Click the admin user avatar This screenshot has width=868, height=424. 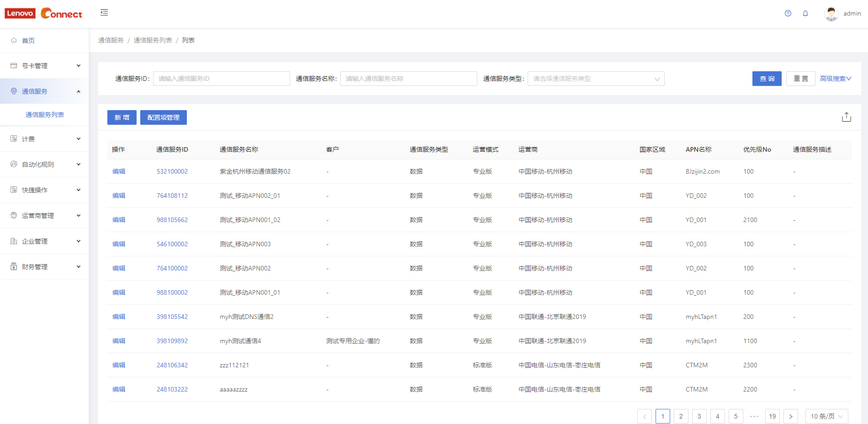tap(831, 14)
